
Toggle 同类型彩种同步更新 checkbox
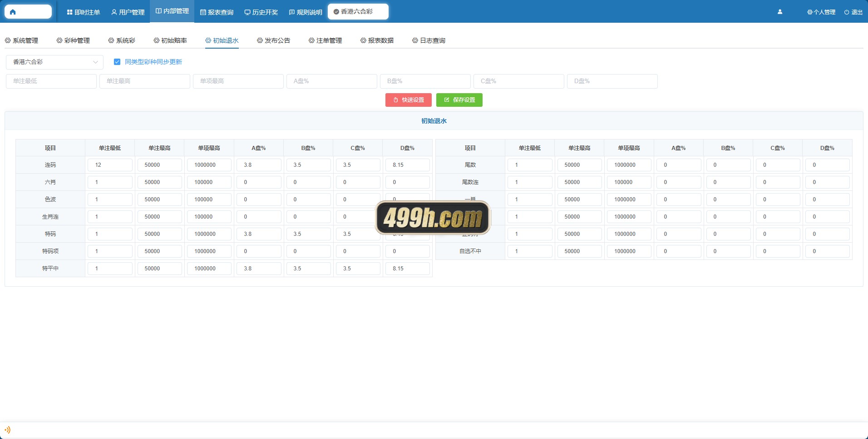tap(117, 62)
